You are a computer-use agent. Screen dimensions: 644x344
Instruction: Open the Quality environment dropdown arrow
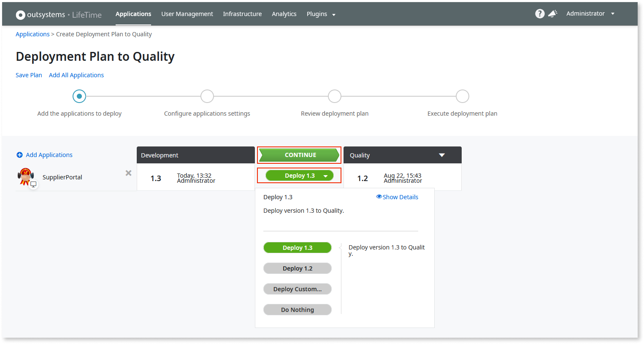pyautogui.click(x=441, y=155)
